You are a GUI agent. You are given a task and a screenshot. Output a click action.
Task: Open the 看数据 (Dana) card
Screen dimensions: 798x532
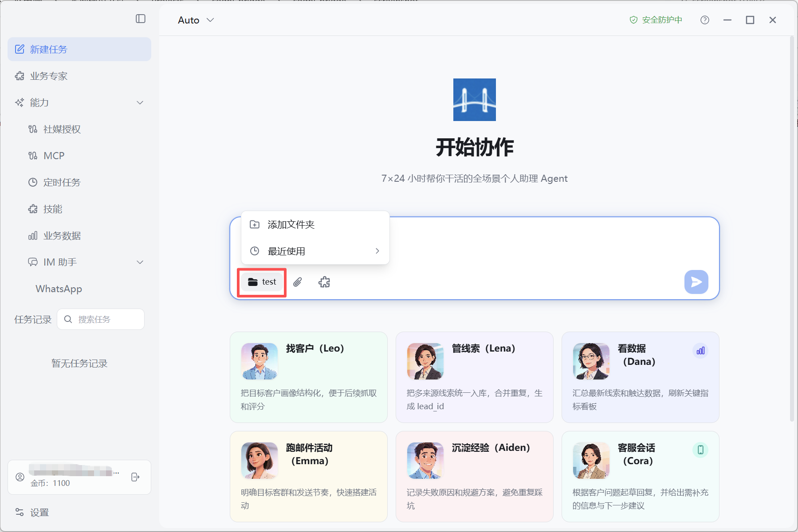click(641, 377)
